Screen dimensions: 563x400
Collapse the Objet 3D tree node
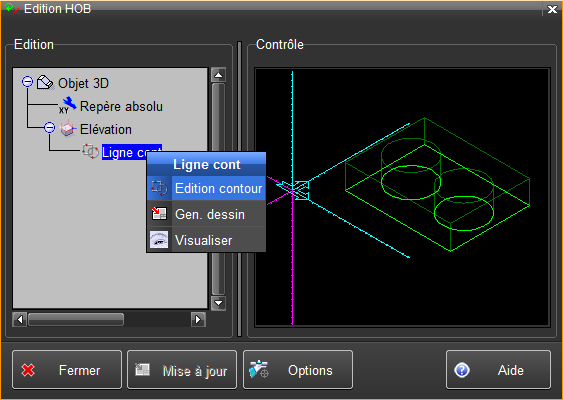coord(27,82)
